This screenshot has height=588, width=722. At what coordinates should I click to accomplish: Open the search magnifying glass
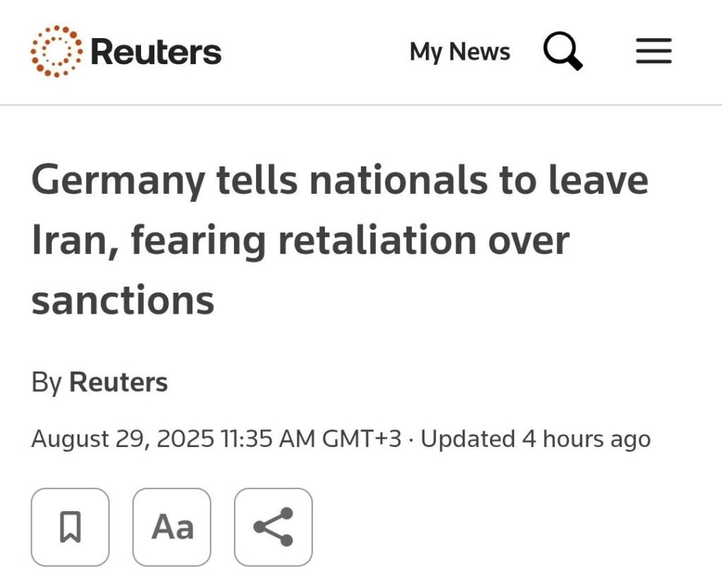point(563,51)
